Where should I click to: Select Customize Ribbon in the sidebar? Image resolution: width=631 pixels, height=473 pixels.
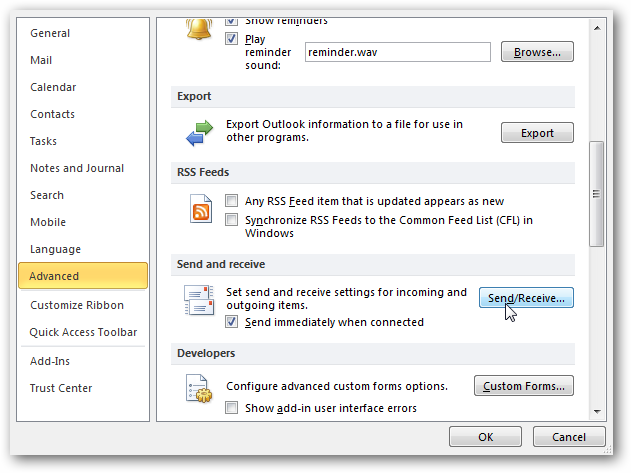tap(77, 305)
